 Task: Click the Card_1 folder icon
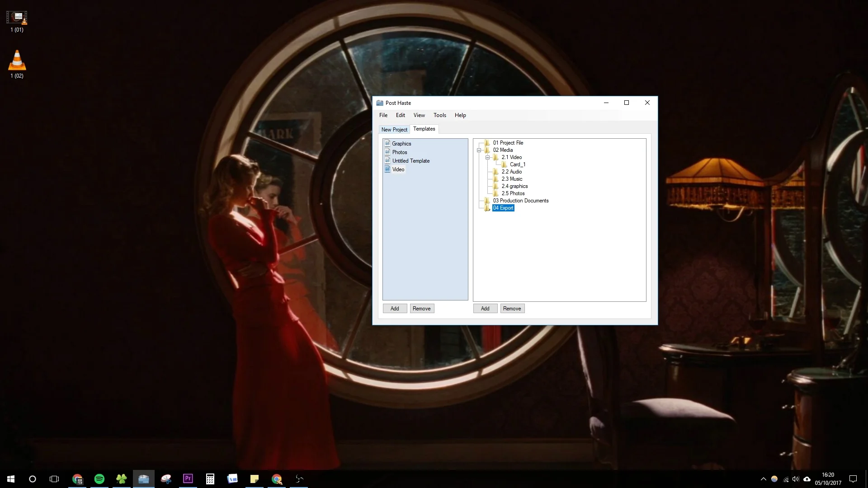(x=505, y=164)
